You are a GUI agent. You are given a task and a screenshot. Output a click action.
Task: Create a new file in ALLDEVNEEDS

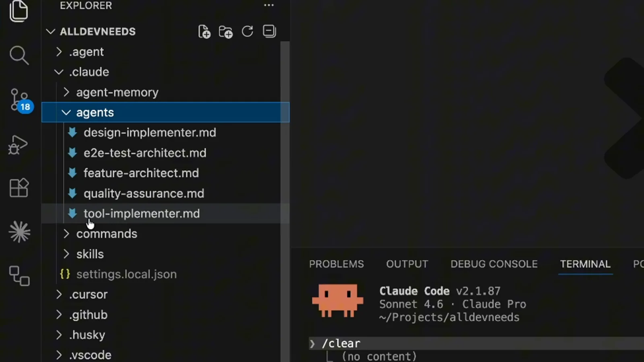tap(204, 31)
